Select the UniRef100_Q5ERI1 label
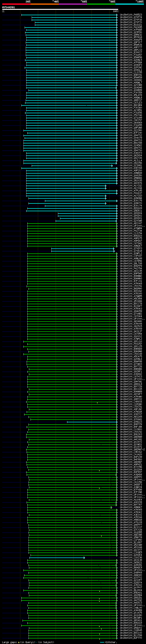 [131, 211]
